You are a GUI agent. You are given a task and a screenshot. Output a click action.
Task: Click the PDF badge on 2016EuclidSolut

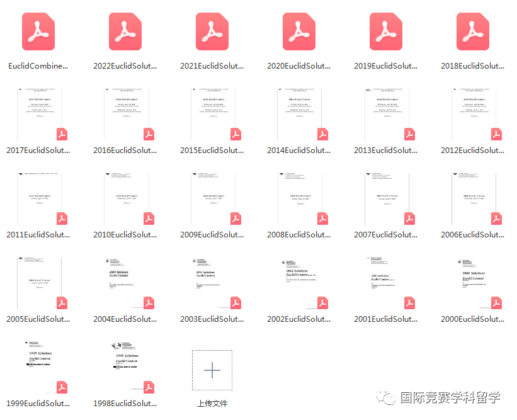coord(149,134)
